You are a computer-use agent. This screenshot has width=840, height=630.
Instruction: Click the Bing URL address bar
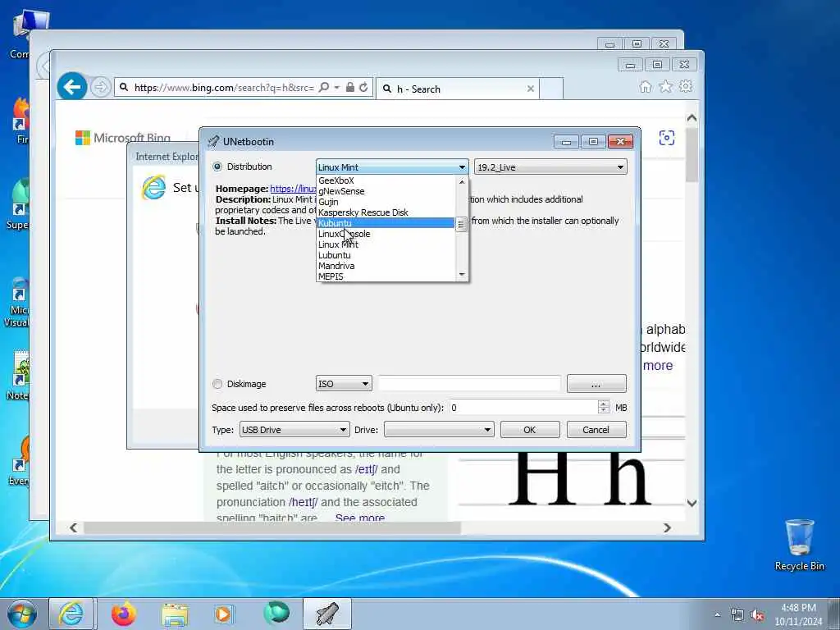point(224,87)
